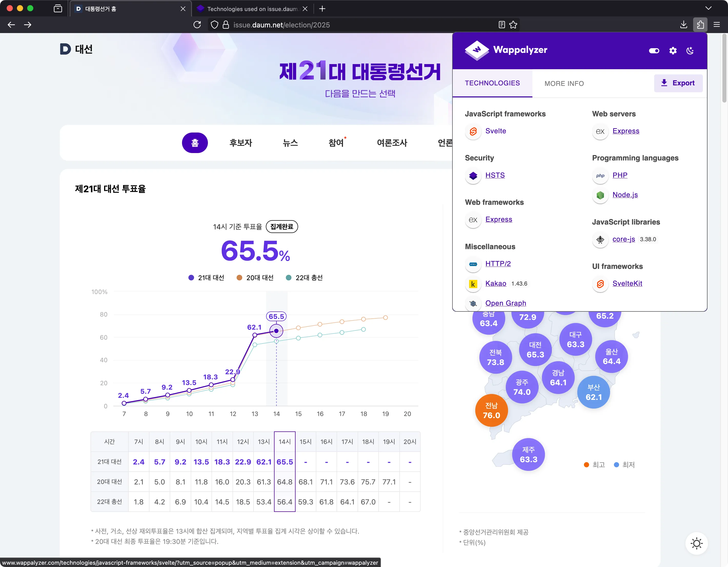Click the HSTS icon
The width and height of the screenshot is (728, 567).
click(x=473, y=176)
